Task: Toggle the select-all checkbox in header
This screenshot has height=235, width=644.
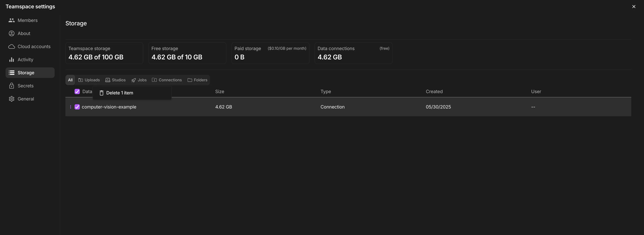Action: click(x=77, y=92)
